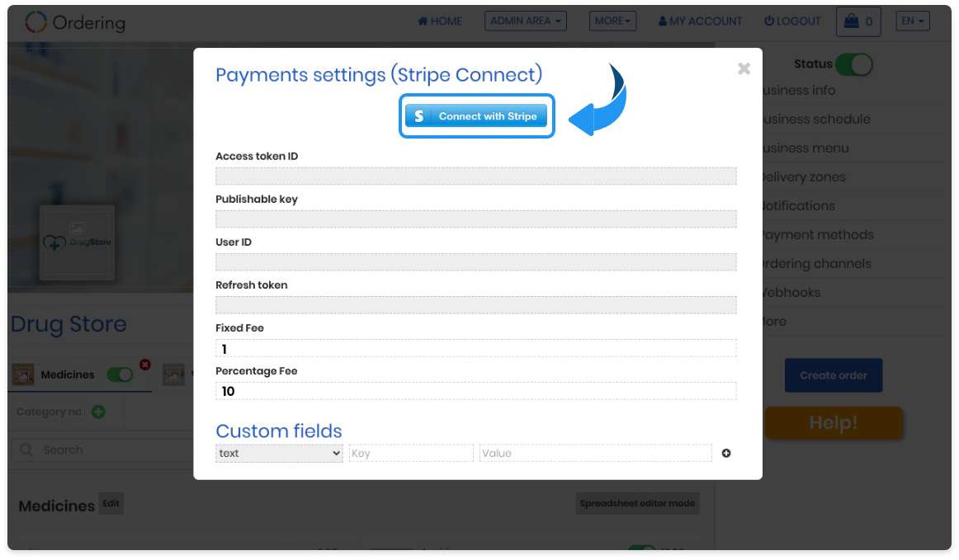Screen dimensions: 959x560
Task: Select the Medicines category tab
Action: (68, 374)
